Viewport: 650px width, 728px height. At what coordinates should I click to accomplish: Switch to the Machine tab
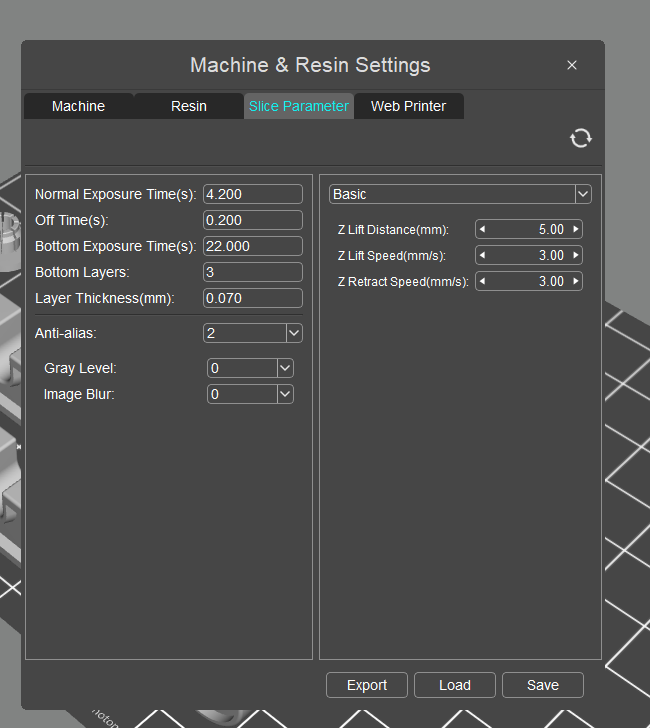[78, 106]
